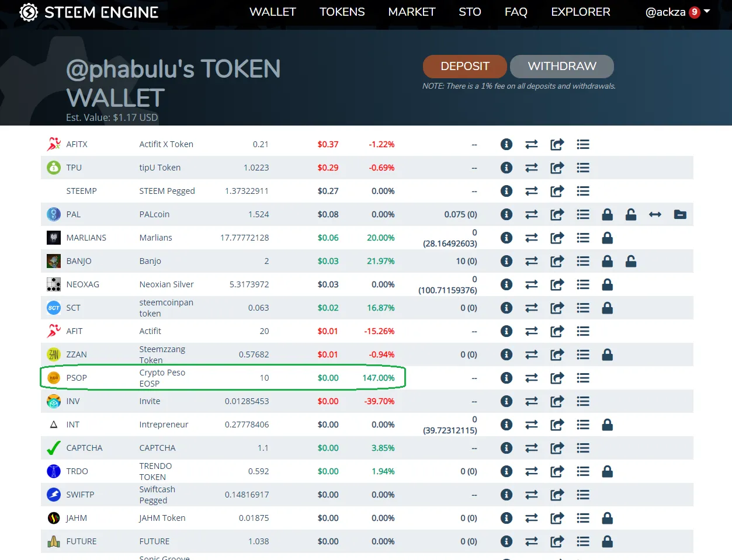
Task: Show history list icon for JAHM
Action: coord(583,518)
